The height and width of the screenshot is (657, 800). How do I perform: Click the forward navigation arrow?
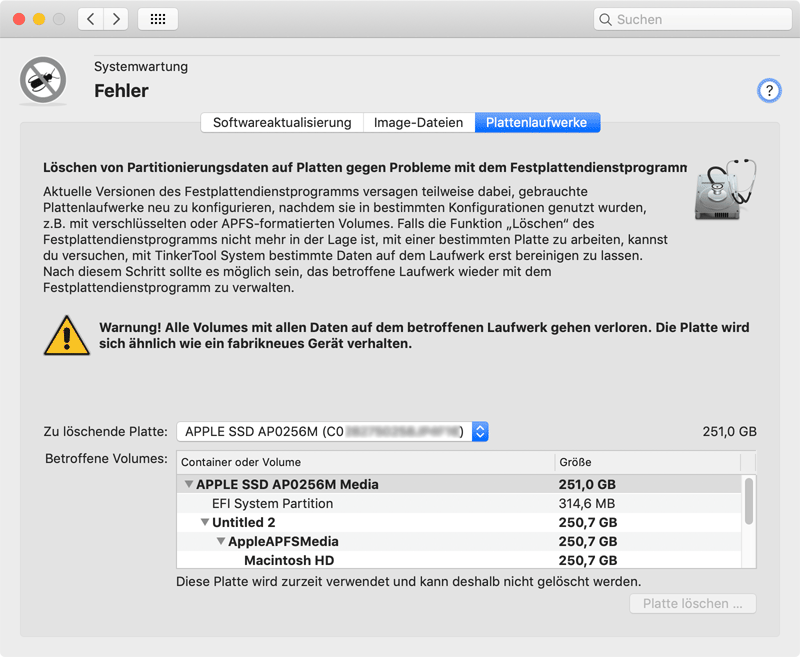(116, 19)
